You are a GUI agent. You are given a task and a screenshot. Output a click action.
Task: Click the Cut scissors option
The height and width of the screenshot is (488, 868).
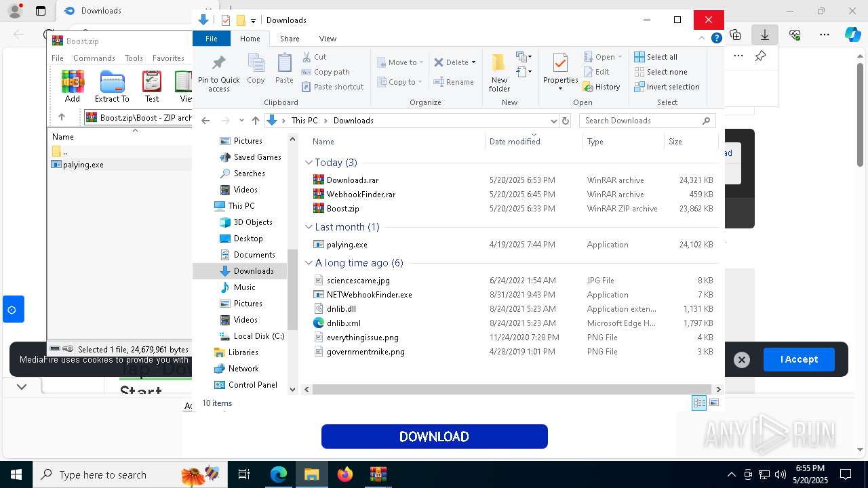click(315, 57)
